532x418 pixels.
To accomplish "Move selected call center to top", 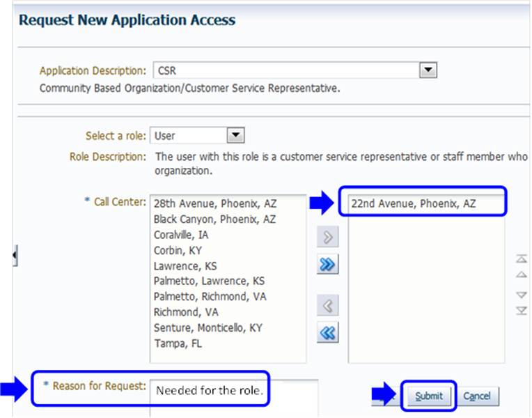I will point(521,259).
